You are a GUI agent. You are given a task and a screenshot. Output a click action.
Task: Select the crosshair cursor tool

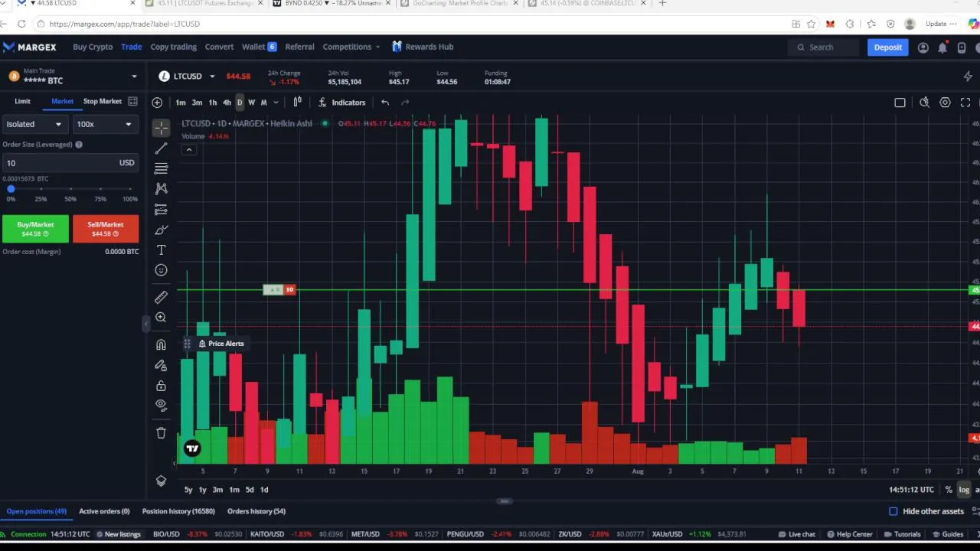(161, 127)
